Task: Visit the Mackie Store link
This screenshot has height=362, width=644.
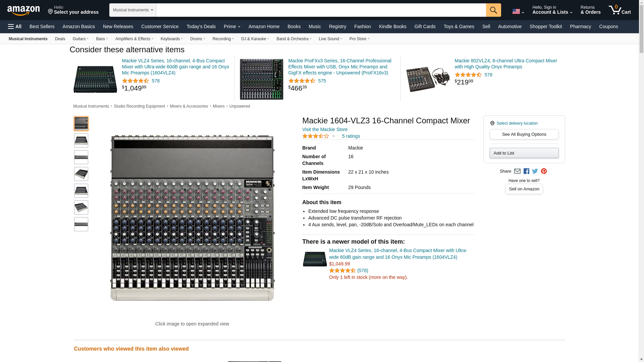Action: point(325,129)
